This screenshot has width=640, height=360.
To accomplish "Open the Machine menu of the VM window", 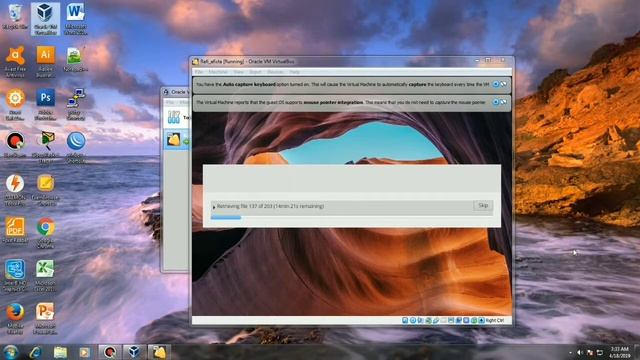I will click(218, 72).
